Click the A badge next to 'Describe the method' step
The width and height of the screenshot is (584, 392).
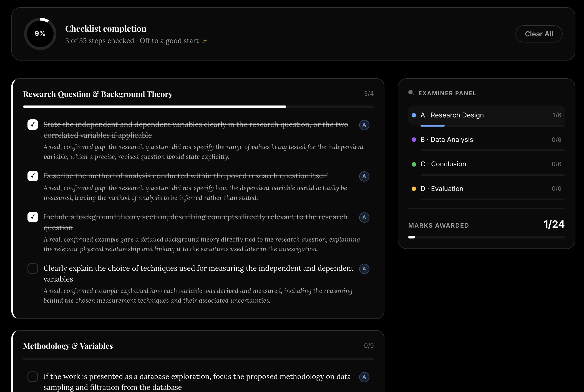(364, 176)
